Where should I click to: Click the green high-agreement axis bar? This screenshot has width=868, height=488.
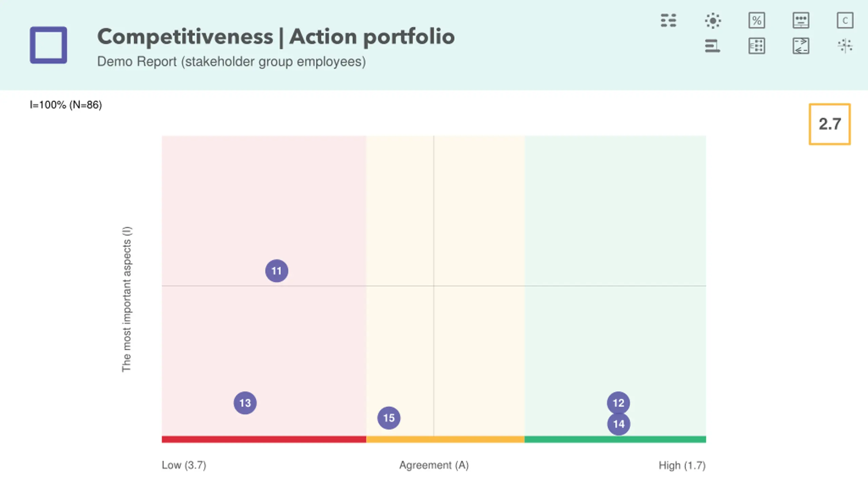(x=615, y=440)
